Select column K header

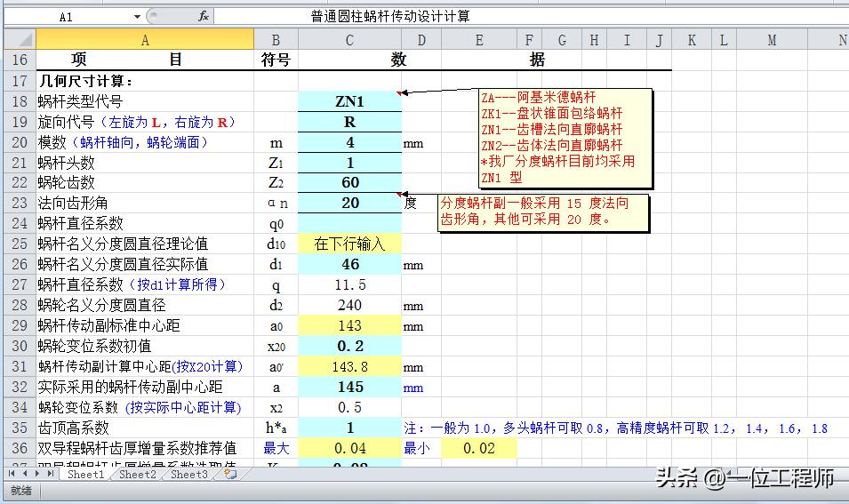click(692, 40)
